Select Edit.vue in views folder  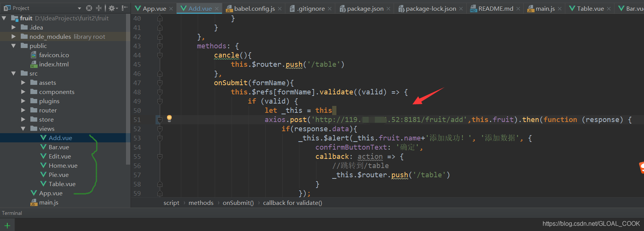(x=60, y=156)
